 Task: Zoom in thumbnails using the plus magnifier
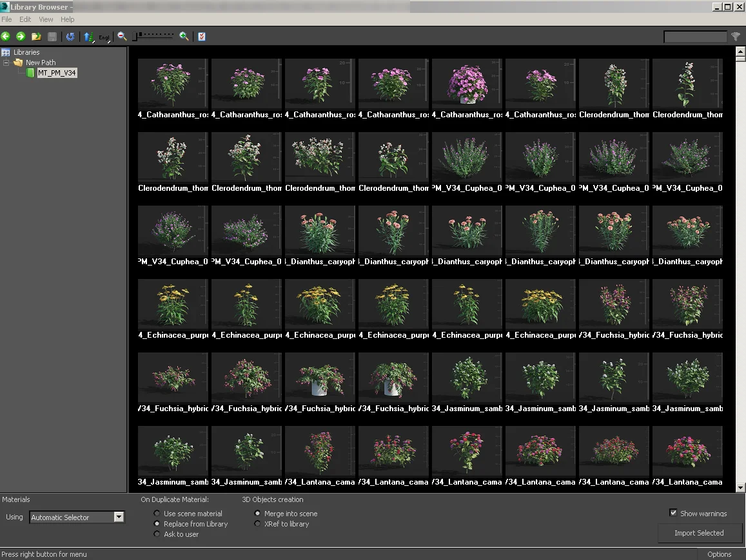click(x=184, y=37)
